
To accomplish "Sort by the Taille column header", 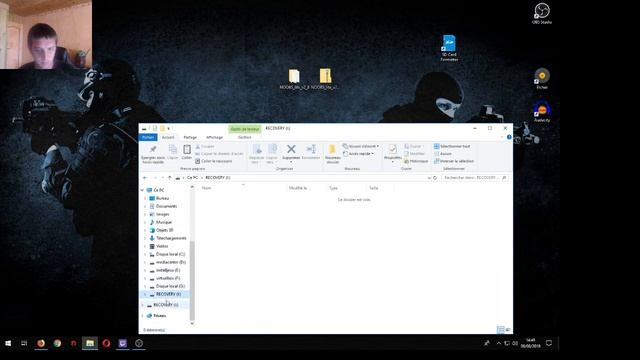I will point(373,188).
